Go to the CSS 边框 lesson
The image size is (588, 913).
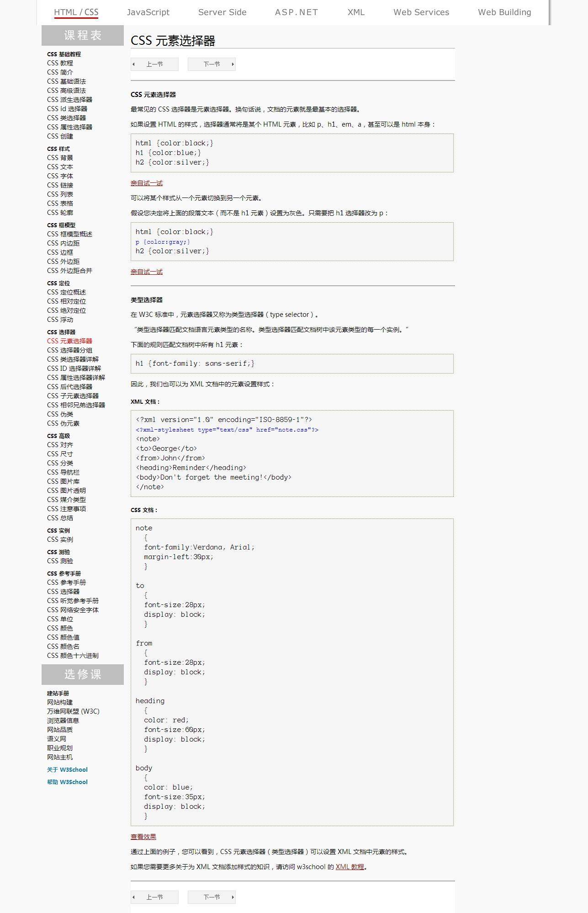(60, 252)
